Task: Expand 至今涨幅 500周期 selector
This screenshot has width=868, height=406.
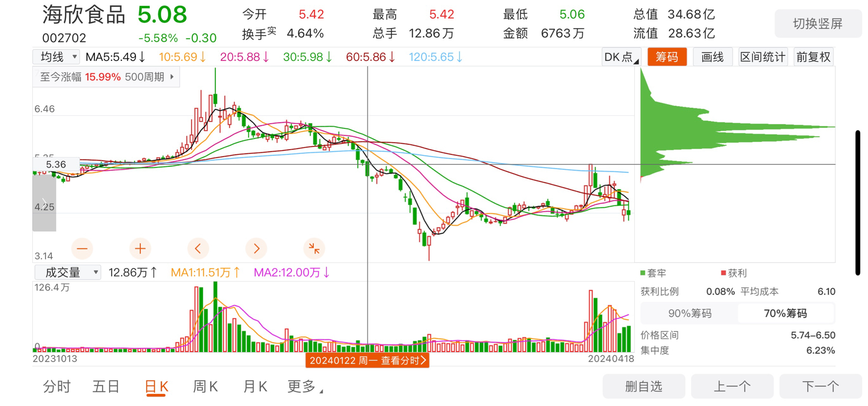Action: pyautogui.click(x=106, y=77)
